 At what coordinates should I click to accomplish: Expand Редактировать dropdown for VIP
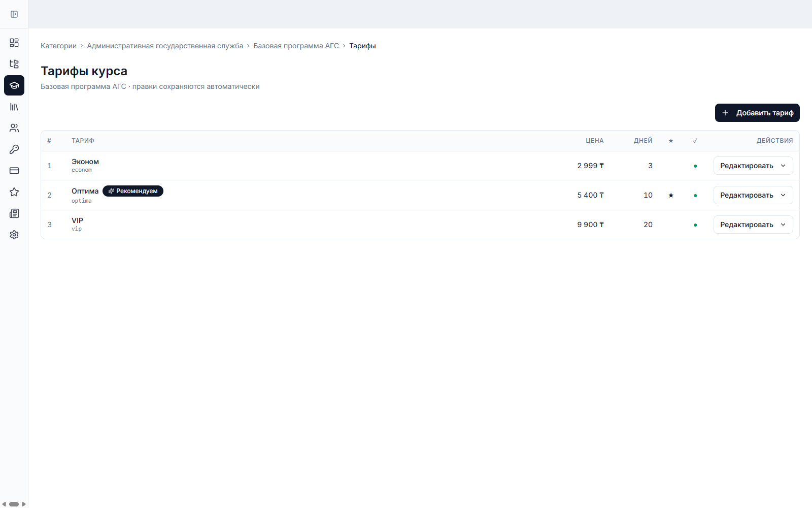[753, 225]
